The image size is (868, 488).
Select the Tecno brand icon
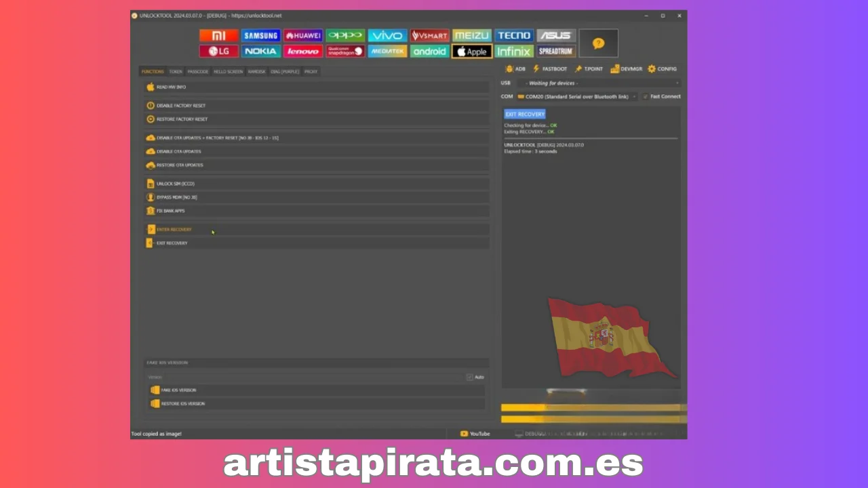click(514, 36)
